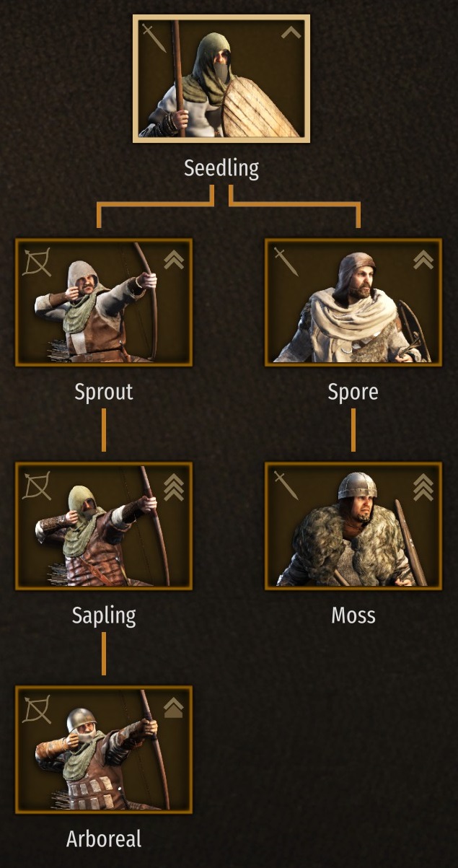458x868 pixels.
Task: Click the triple chevron tier icon on Moss
Action: [423, 487]
